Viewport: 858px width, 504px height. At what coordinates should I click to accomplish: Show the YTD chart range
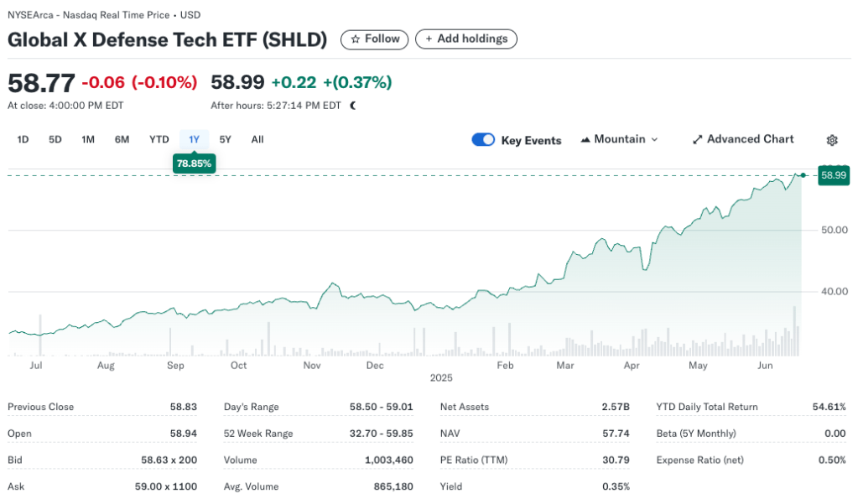point(159,140)
